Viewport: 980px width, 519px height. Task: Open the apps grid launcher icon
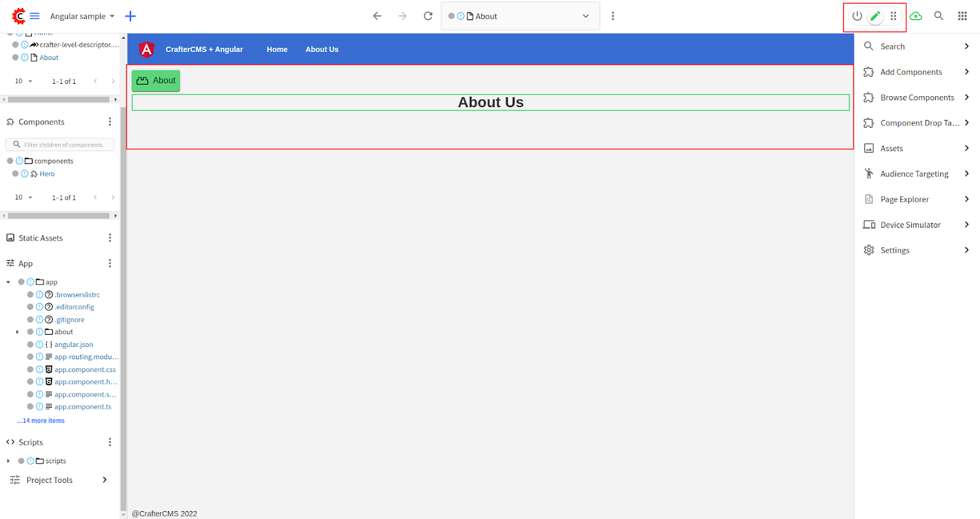coord(962,16)
